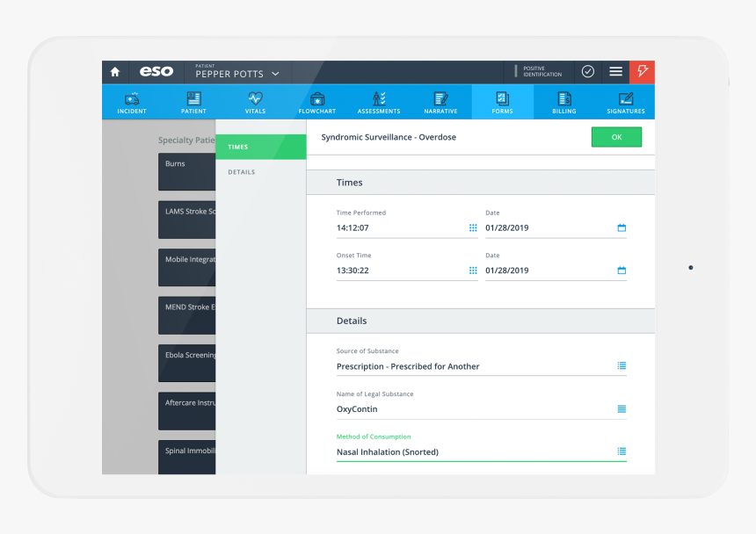The width and height of the screenshot is (756, 534).
Task: Open the LAMS Stroke form tile
Action: (186, 220)
